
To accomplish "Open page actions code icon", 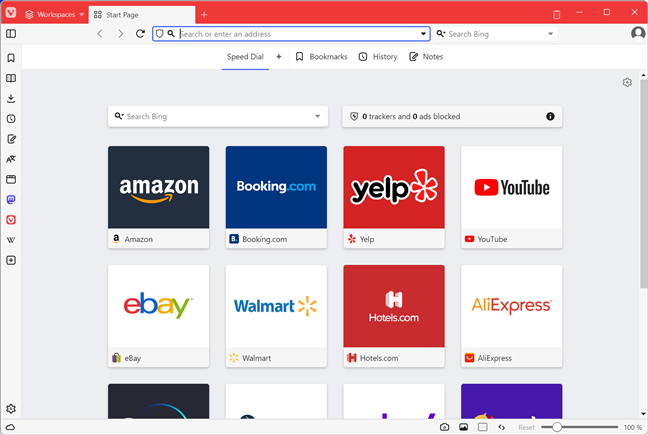I will tap(501, 427).
